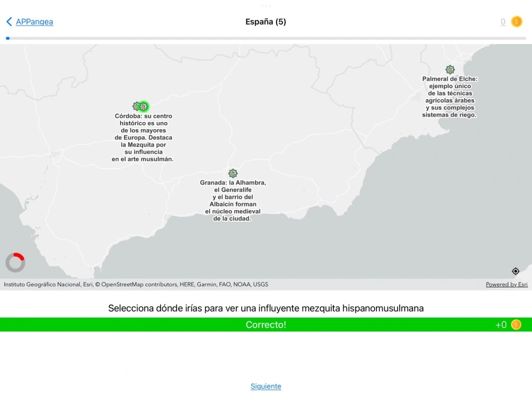Image resolution: width=532 pixels, height=399 pixels.
Task: Open the Powered by Esri link
Action: (x=506, y=284)
